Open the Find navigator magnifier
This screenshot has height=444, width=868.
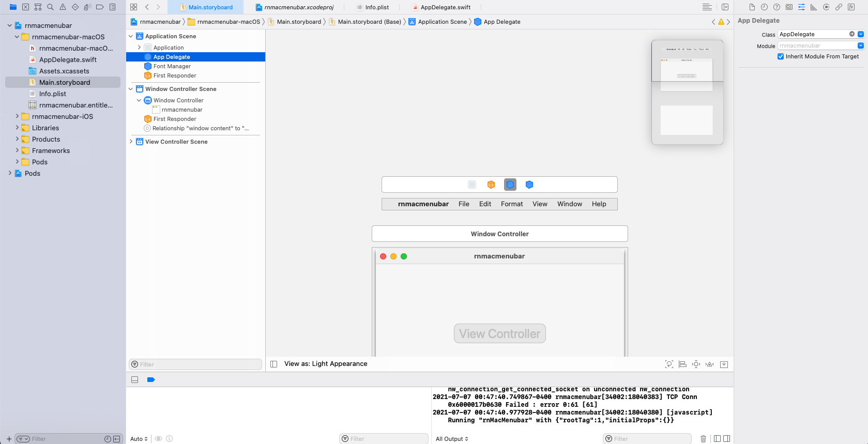50,7
